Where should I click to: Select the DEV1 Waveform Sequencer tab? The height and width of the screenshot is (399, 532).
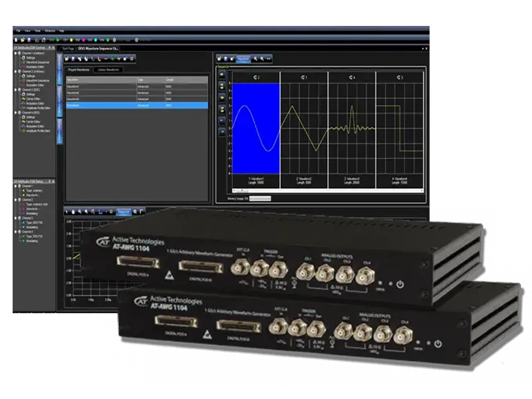point(98,49)
